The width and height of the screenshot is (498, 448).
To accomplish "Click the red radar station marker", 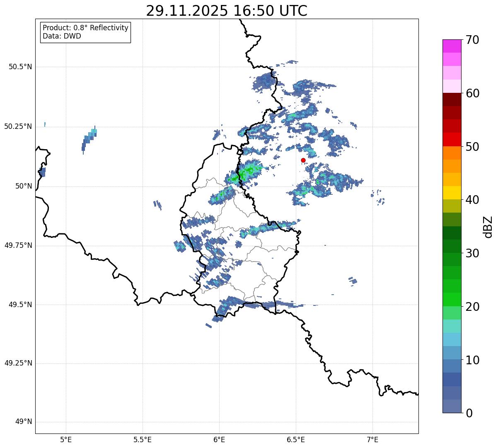I will [303, 160].
